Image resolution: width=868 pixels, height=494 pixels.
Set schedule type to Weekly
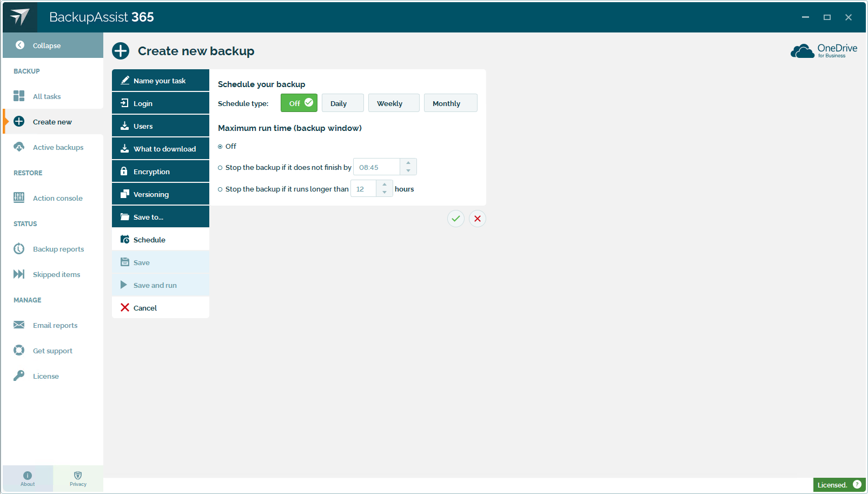(394, 103)
